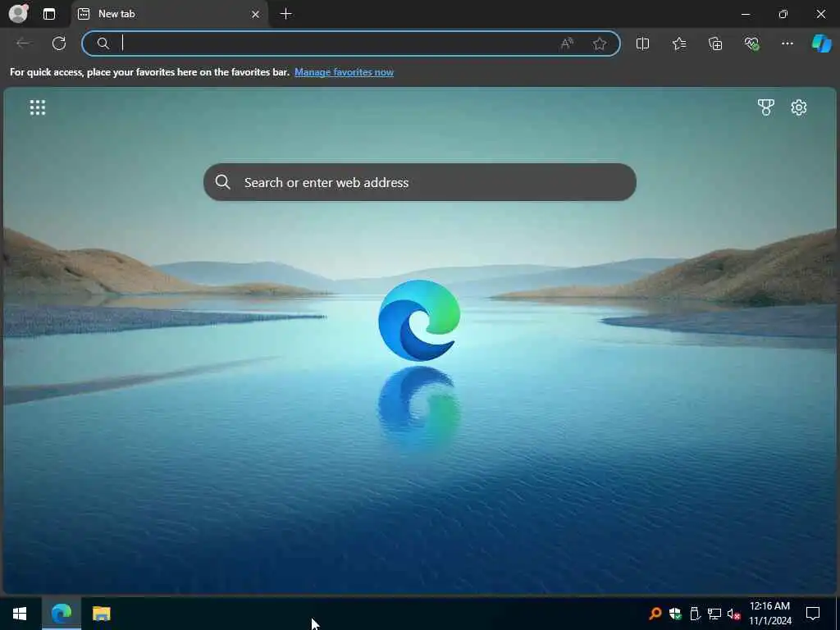Viewport: 840px width, 630px height.
Task: Restore down the Edge window
Action: pyautogui.click(x=783, y=14)
